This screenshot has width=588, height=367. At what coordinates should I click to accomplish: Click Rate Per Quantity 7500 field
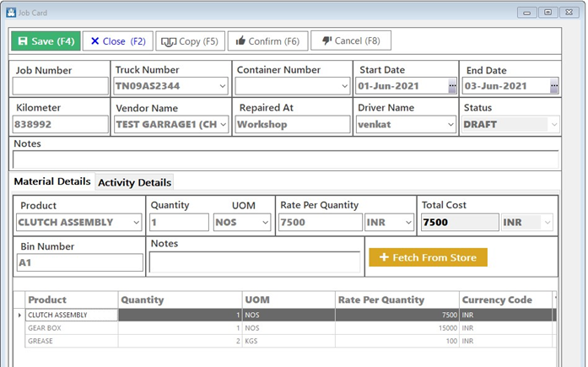point(321,222)
